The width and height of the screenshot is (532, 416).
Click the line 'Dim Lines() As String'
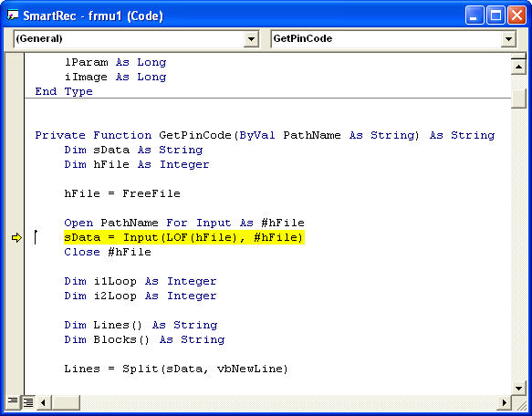click(141, 325)
